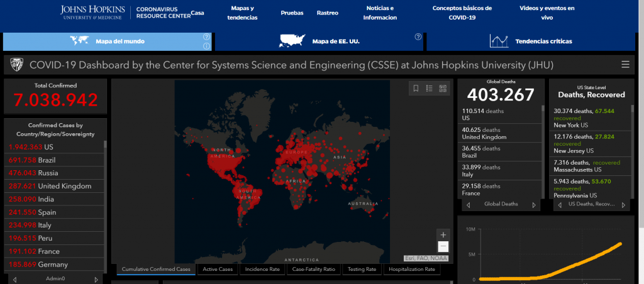Click right arrow beside Global Deaths pager
The height and width of the screenshot is (284, 644).
coord(534,205)
